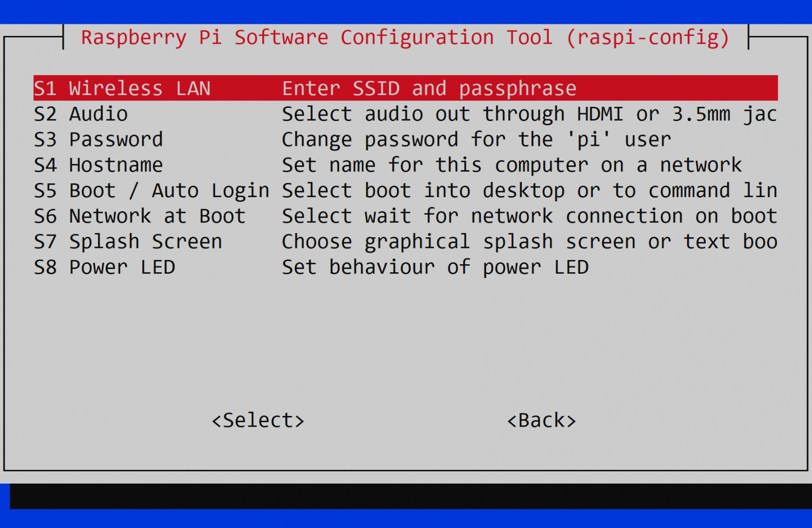Pick the S5 Boot / Auto Login option
This screenshot has width=812, height=528.
pyautogui.click(x=152, y=191)
